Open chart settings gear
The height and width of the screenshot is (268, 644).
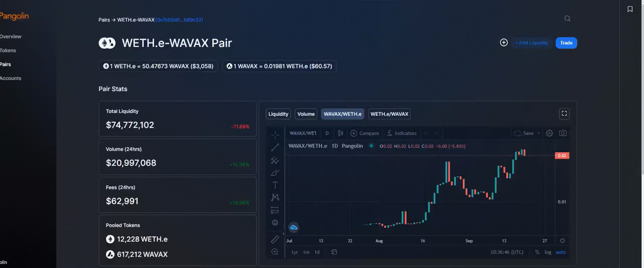pos(549,133)
